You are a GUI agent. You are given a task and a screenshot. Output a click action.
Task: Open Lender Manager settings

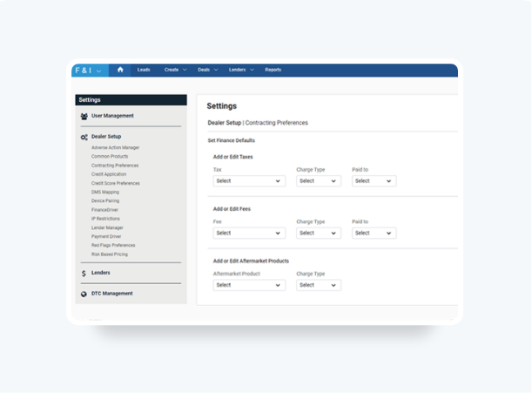pos(107,228)
